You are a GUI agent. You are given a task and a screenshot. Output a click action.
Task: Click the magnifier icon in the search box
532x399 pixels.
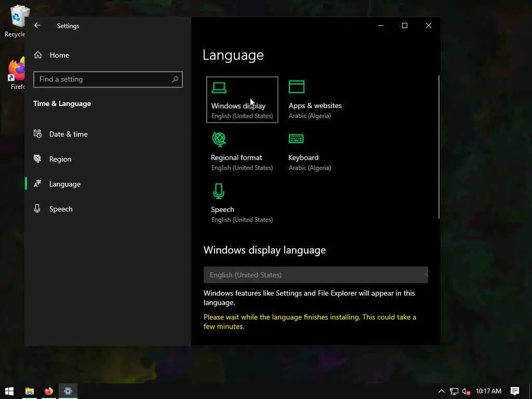175,79
